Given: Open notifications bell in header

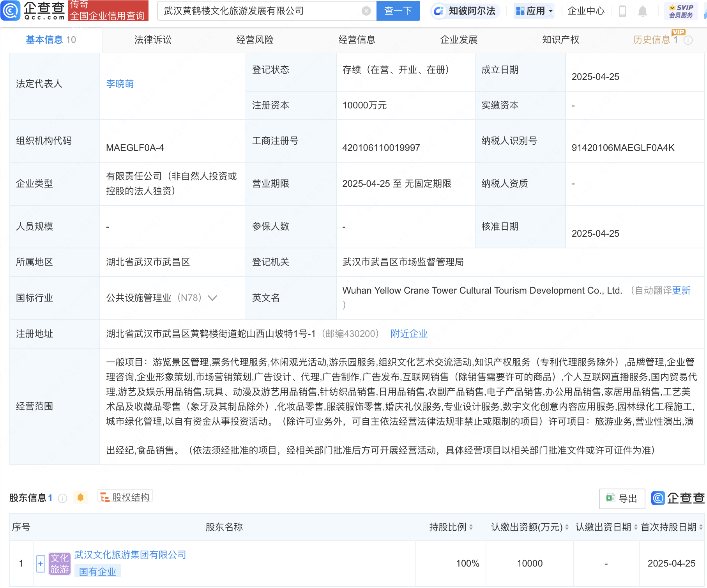Looking at the screenshot, I should point(643,11).
